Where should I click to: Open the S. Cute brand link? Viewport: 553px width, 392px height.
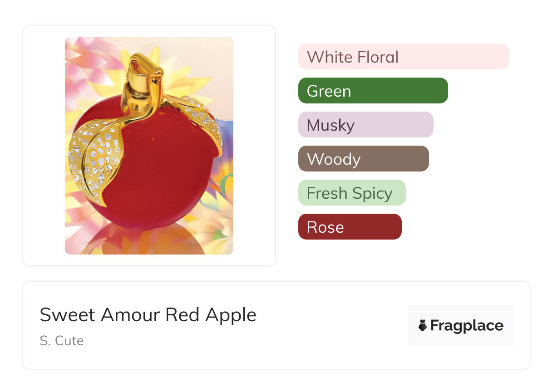[62, 341]
